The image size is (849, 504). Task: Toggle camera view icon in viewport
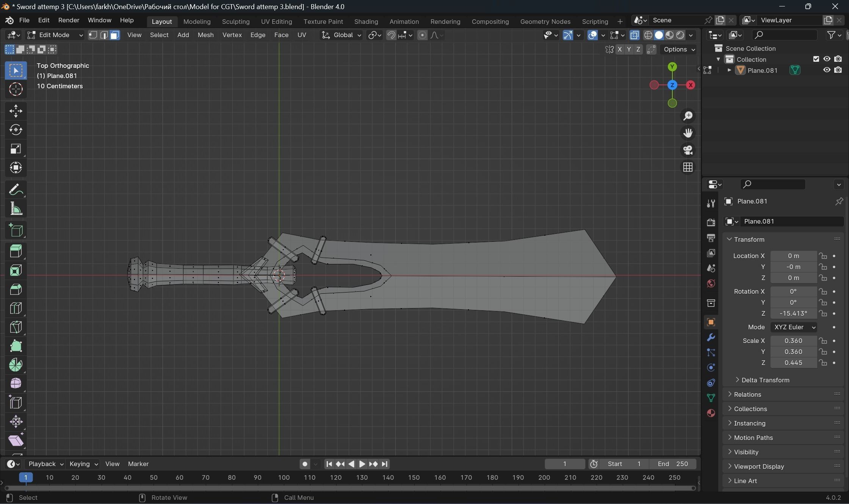(x=688, y=150)
